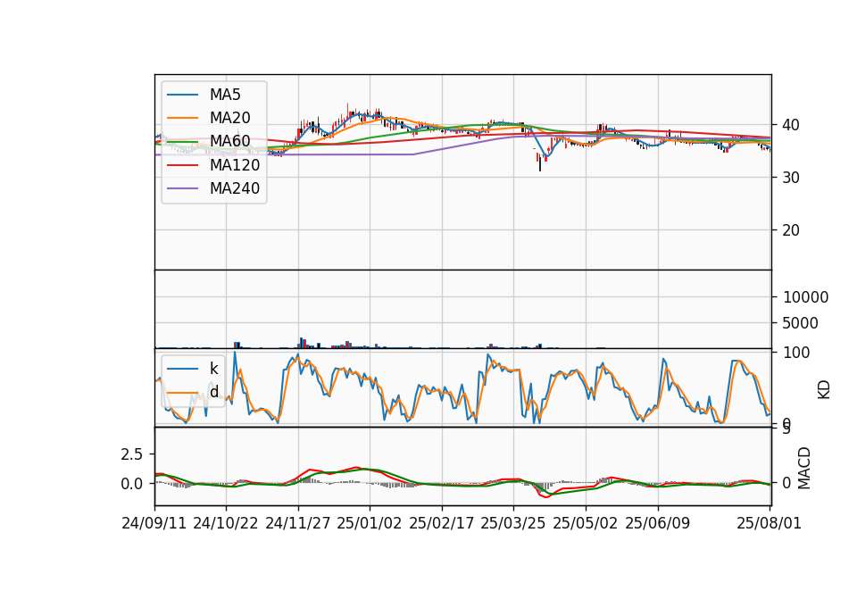857x616 pixels.
Task: Click the price axis value 40
Action: tap(791, 125)
